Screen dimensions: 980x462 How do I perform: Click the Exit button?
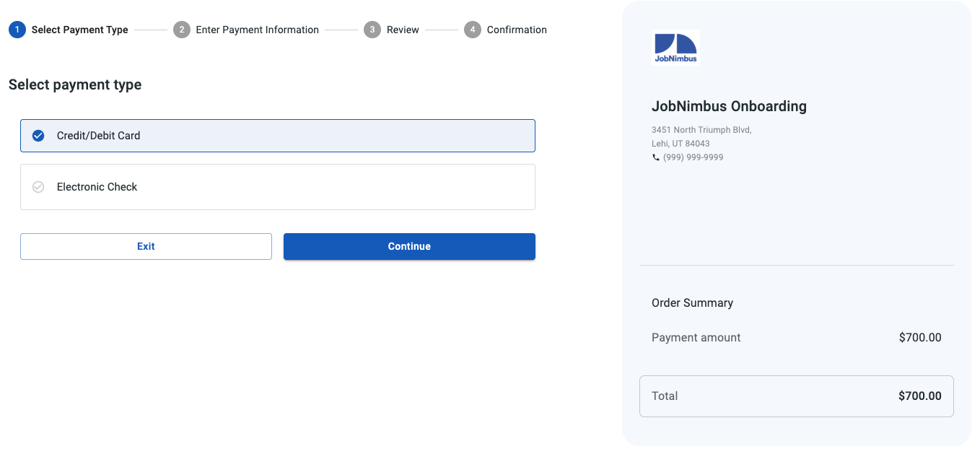tap(146, 246)
